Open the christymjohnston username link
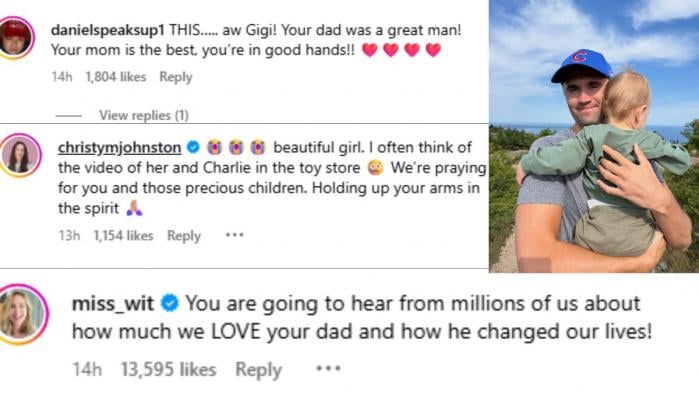 tap(120, 146)
